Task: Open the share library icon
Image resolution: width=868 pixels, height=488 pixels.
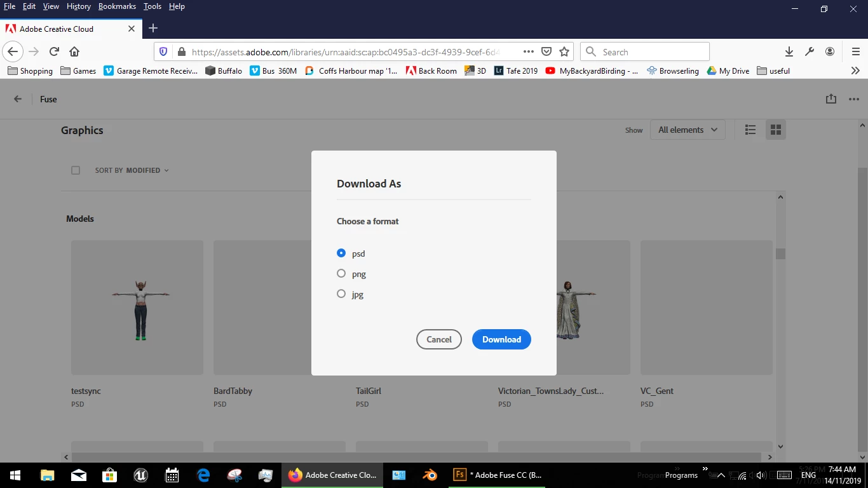Action: (x=831, y=99)
